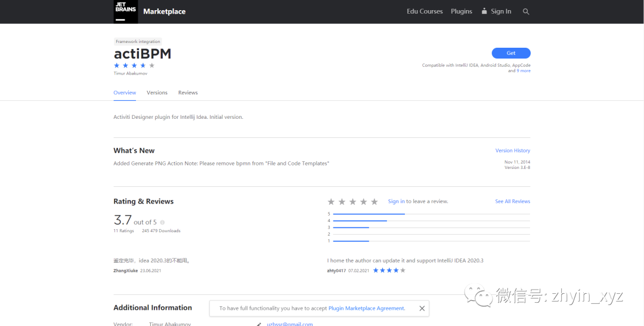Click the Sign In person icon
The height and width of the screenshot is (326, 644).
(x=484, y=11)
